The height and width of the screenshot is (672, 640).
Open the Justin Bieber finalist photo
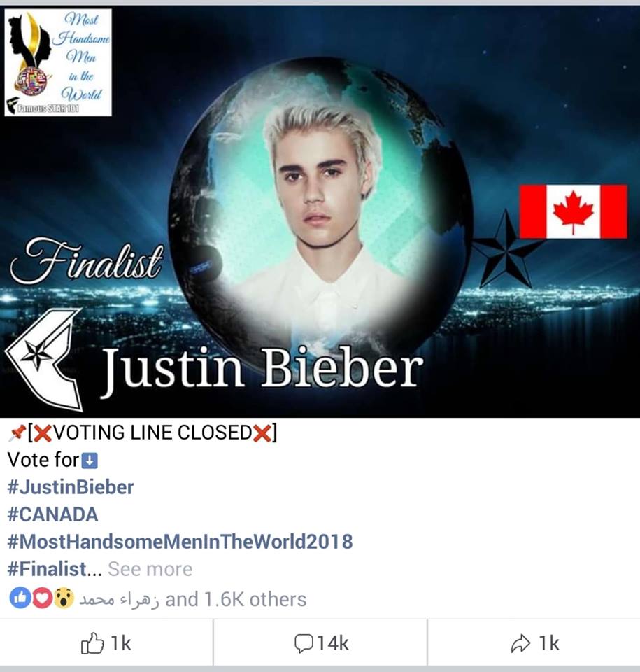click(320, 211)
